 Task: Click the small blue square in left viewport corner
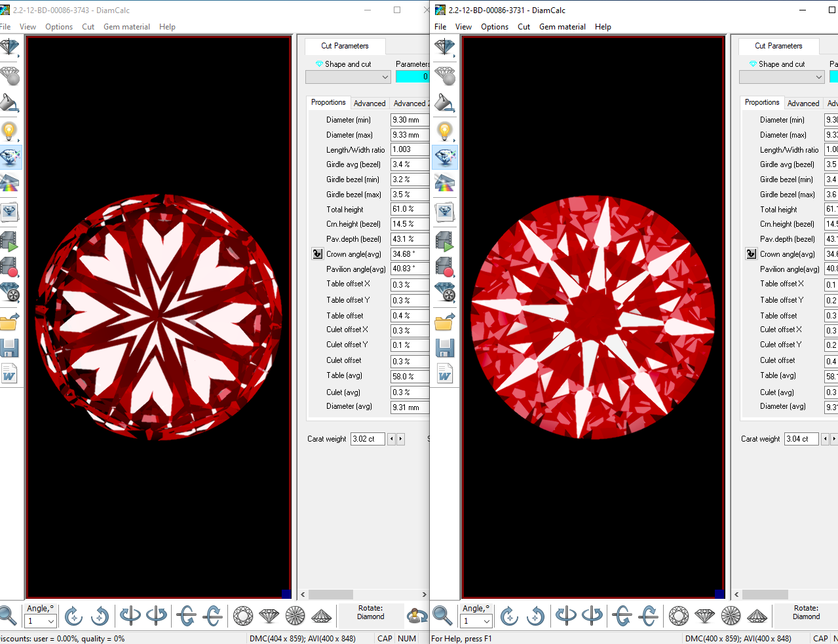pyautogui.click(x=286, y=594)
